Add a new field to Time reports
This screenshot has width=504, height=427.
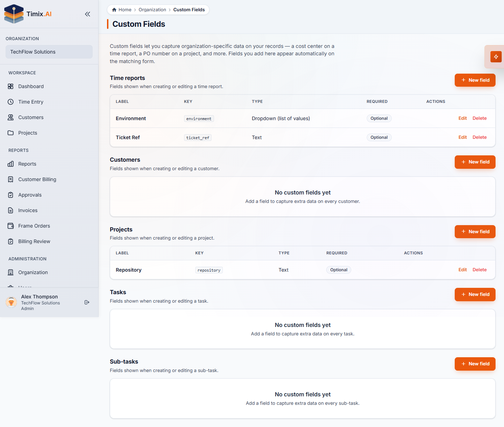click(x=475, y=80)
